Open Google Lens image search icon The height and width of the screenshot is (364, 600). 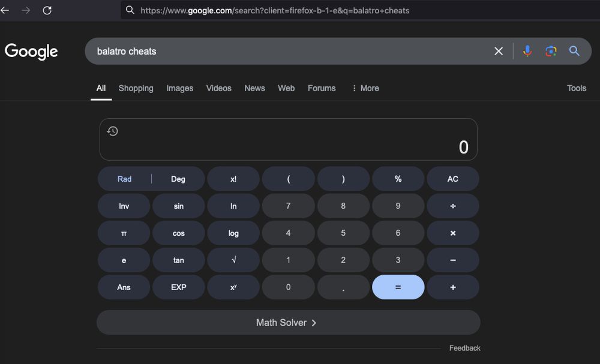tap(551, 51)
